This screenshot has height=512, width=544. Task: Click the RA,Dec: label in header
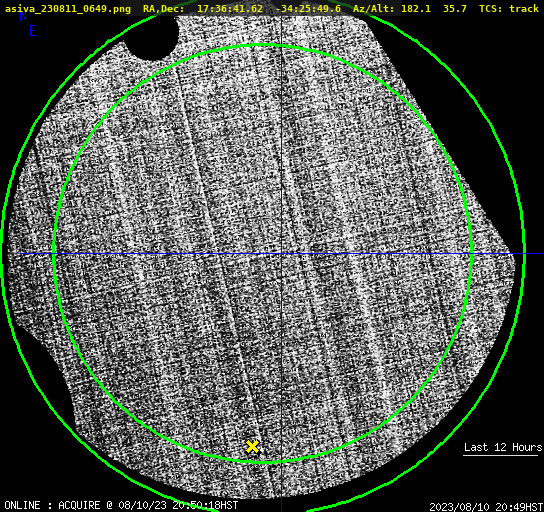click(x=164, y=9)
